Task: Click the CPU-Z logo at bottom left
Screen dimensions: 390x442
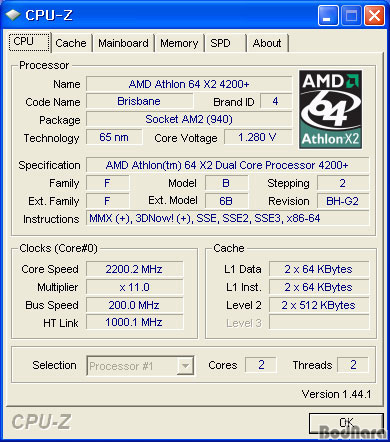Action: [41, 422]
